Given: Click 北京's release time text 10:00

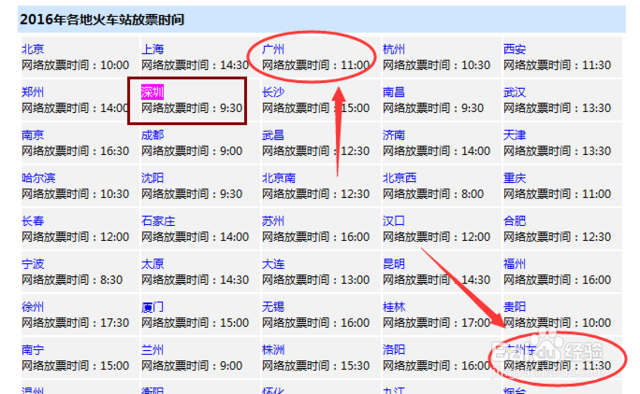Looking at the screenshot, I should tap(115, 65).
